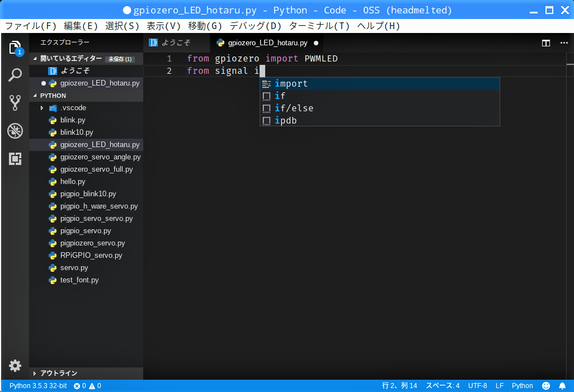The image size is (574, 392).
Task: Select ようこそ in open editors list
Action: [x=86, y=71]
